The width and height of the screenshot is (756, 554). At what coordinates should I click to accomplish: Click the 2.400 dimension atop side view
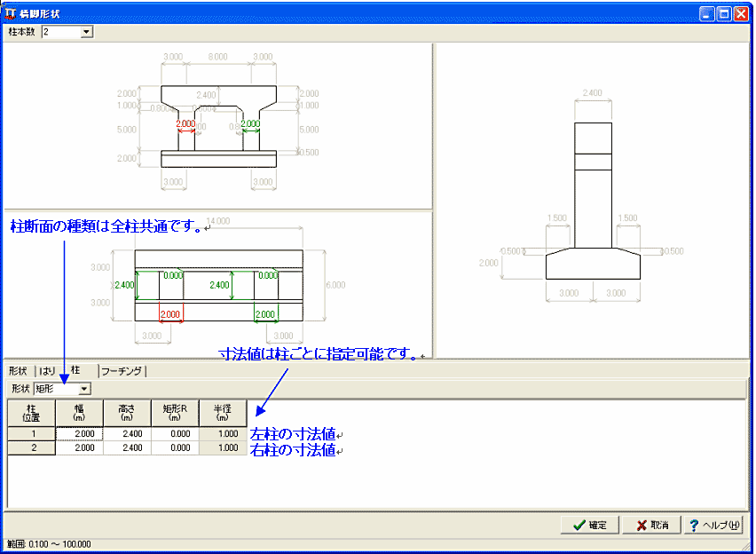tap(593, 93)
